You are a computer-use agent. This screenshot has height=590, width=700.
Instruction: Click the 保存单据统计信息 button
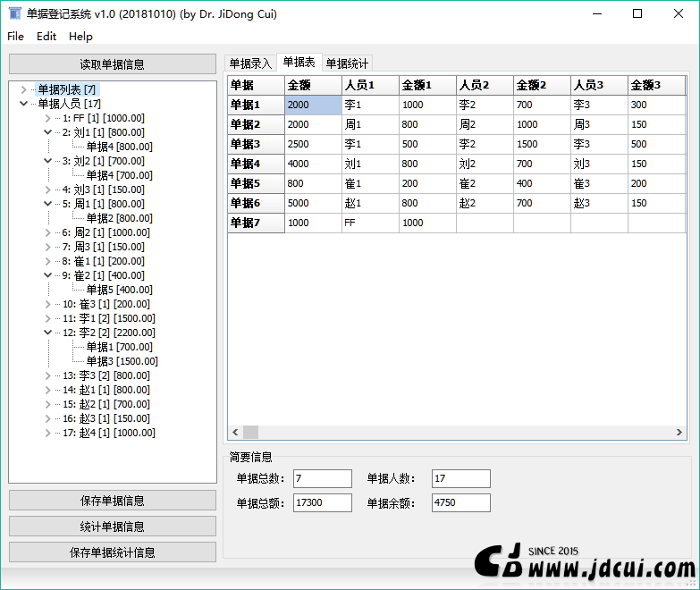click(113, 552)
